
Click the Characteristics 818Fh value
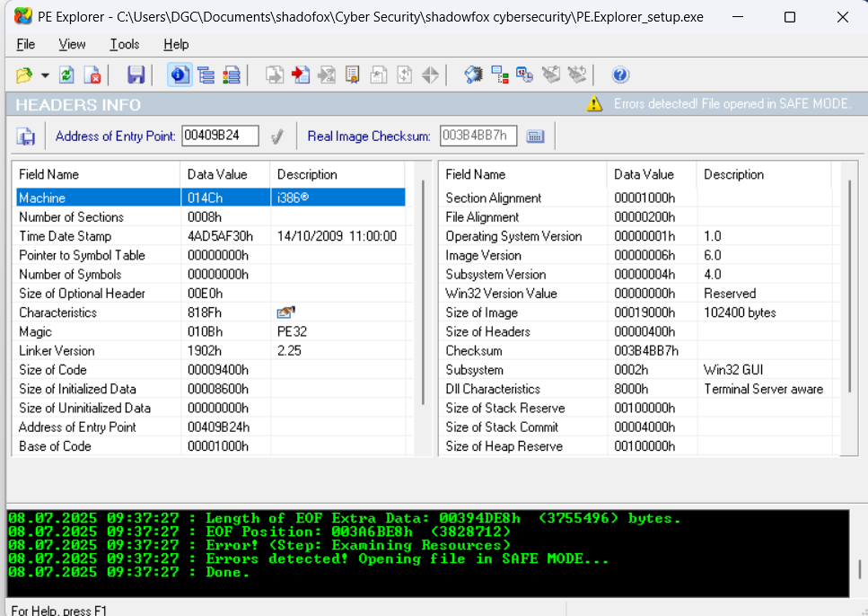point(205,312)
